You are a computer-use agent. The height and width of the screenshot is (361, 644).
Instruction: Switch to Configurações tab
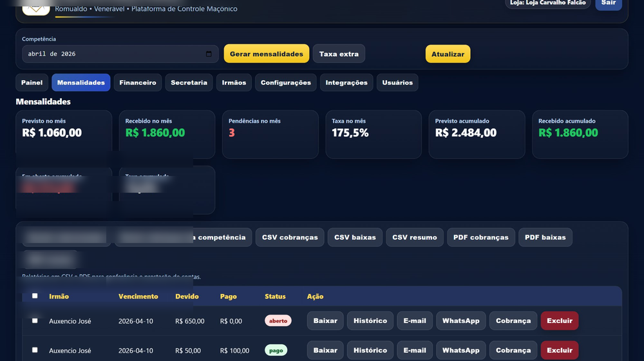[286, 83]
